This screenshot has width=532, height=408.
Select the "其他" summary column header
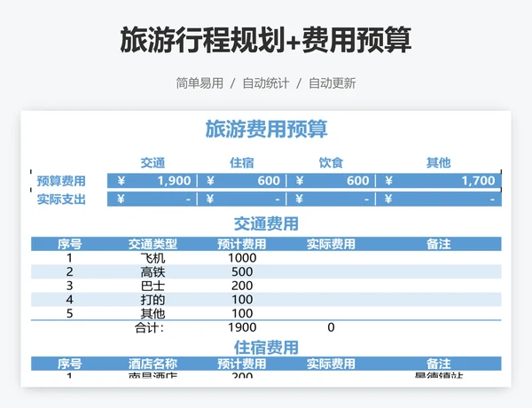click(x=438, y=163)
